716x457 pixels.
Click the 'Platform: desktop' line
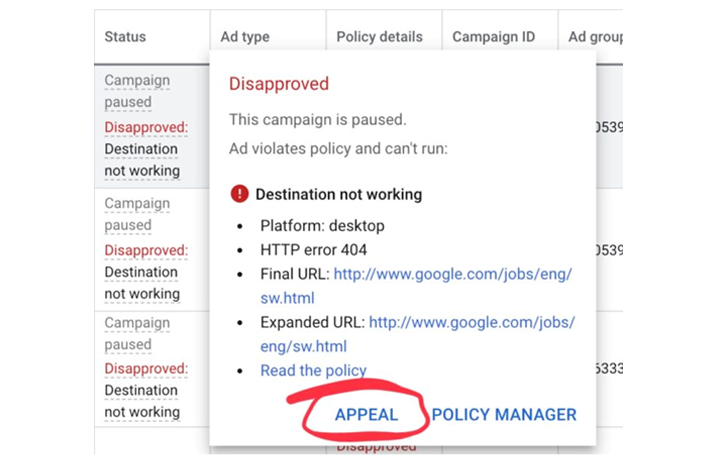pos(322,226)
